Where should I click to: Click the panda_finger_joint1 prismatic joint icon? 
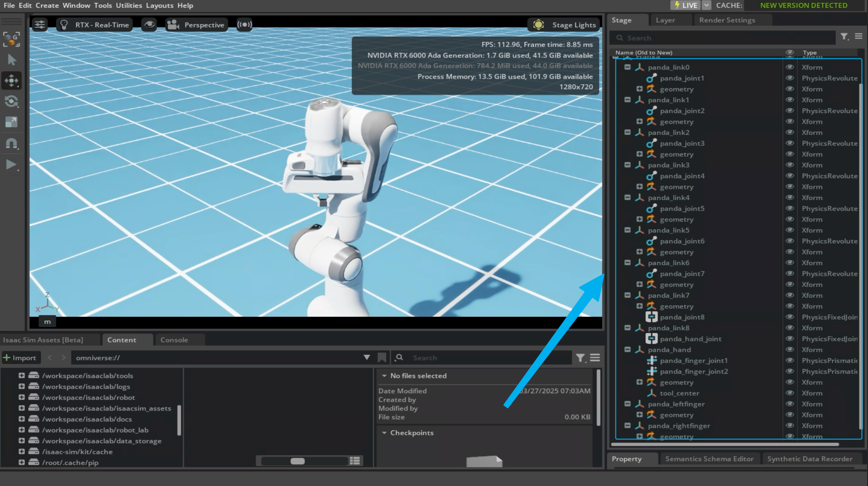[652, 361]
